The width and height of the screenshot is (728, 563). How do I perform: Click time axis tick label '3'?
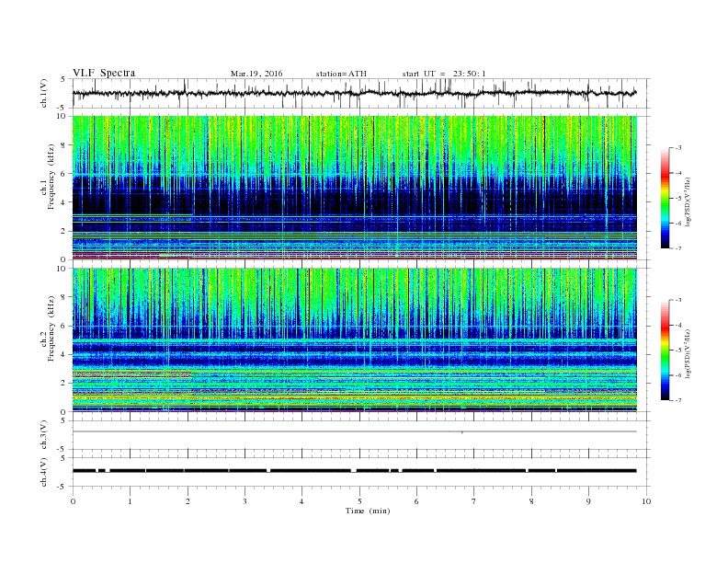click(x=245, y=501)
